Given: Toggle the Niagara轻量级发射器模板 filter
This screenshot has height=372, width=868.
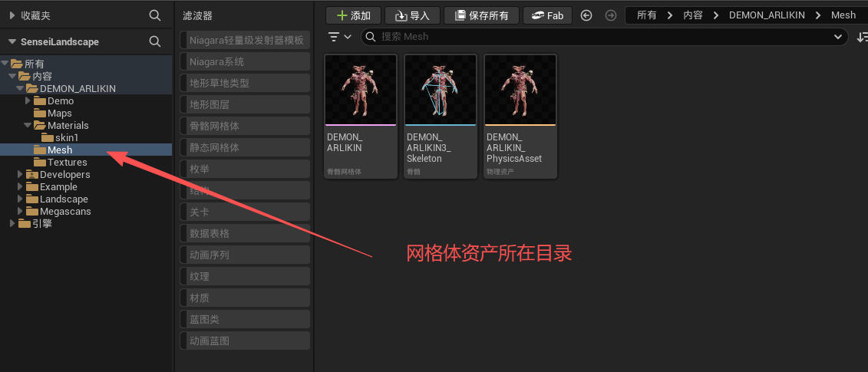Looking at the screenshot, I should [246, 40].
